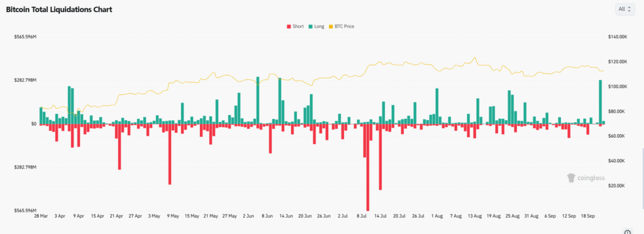Click the 18 Sep date label
This screenshot has height=234, width=644.
[588, 216]
